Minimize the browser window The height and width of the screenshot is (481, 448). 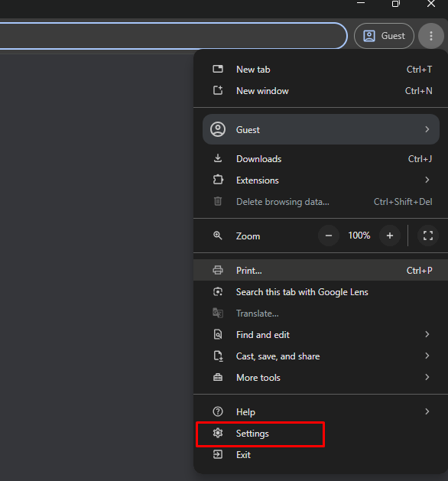pyautogui.click(x=361, y=3)
